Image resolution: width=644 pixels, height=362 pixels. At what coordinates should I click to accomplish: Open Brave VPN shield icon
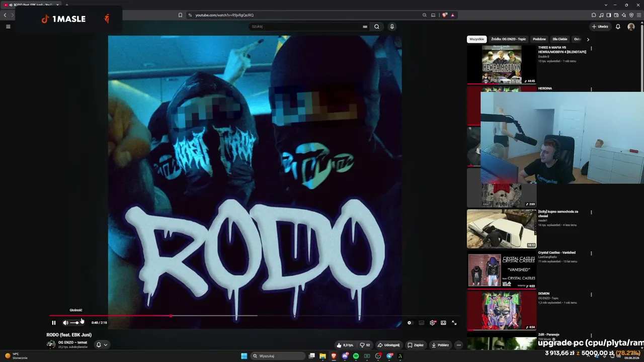click(x=631, y=15)
